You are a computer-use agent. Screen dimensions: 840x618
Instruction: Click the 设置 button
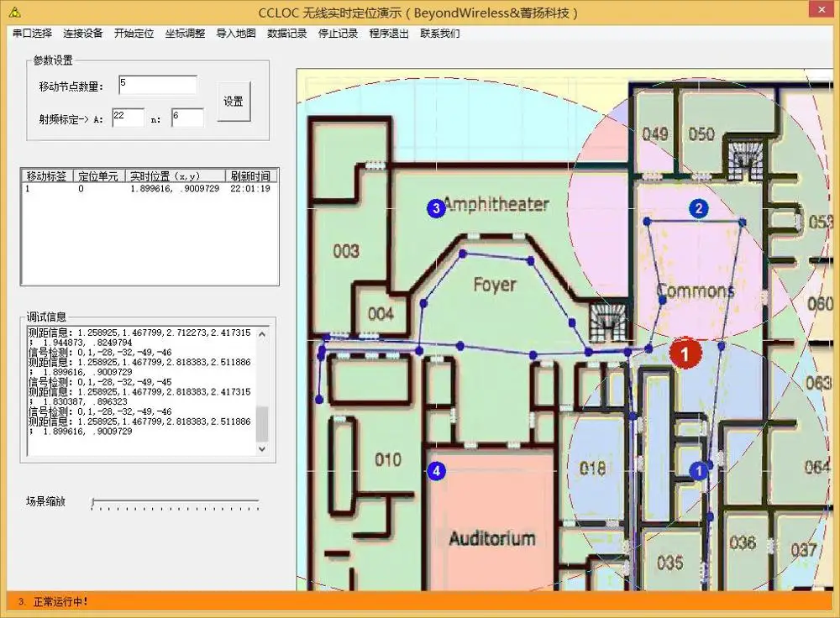click(234, 102)
